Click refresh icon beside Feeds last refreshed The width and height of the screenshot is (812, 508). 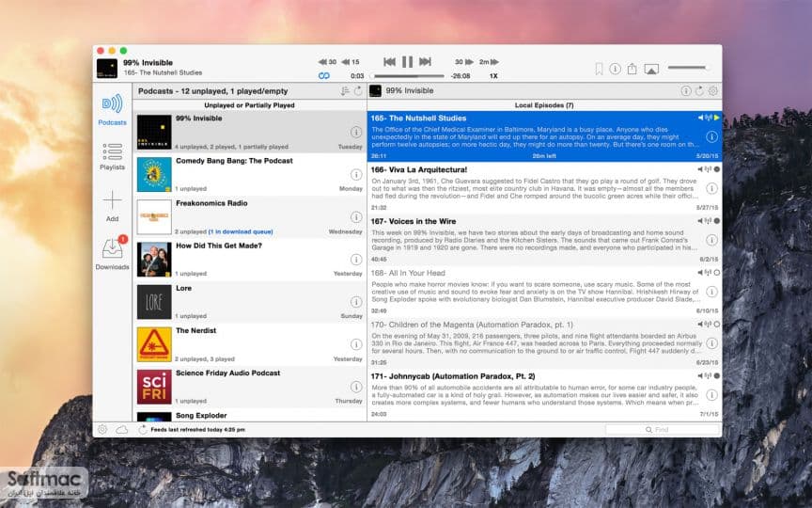[143, 429]
